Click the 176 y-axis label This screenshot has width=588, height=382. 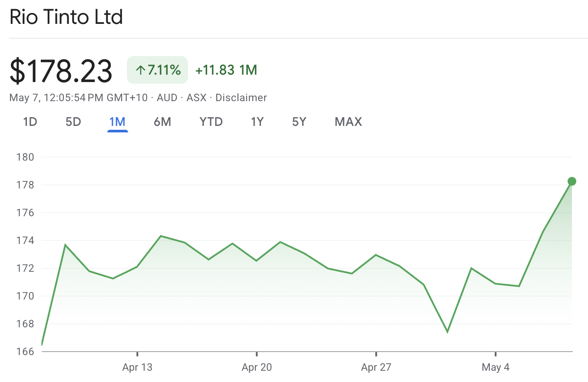click(x=25, y=212)
